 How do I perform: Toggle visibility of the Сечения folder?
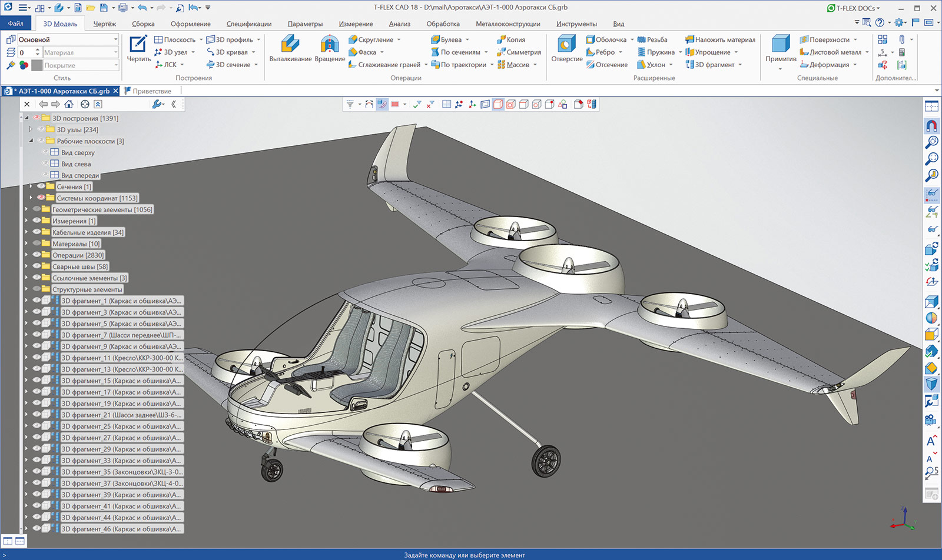point(41,186)
